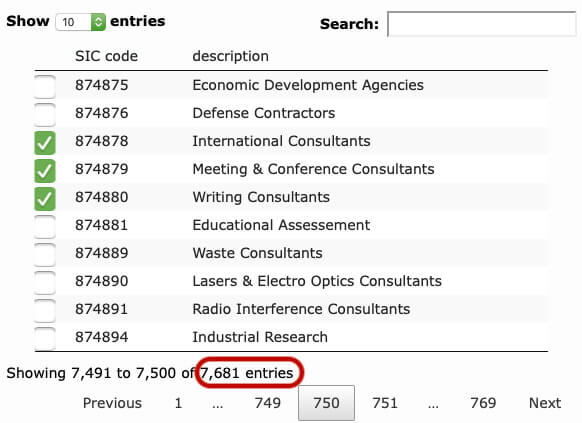Tick the Educational Assessement checkbox
The width and height of the screenshot is (582, 423).
45,227
